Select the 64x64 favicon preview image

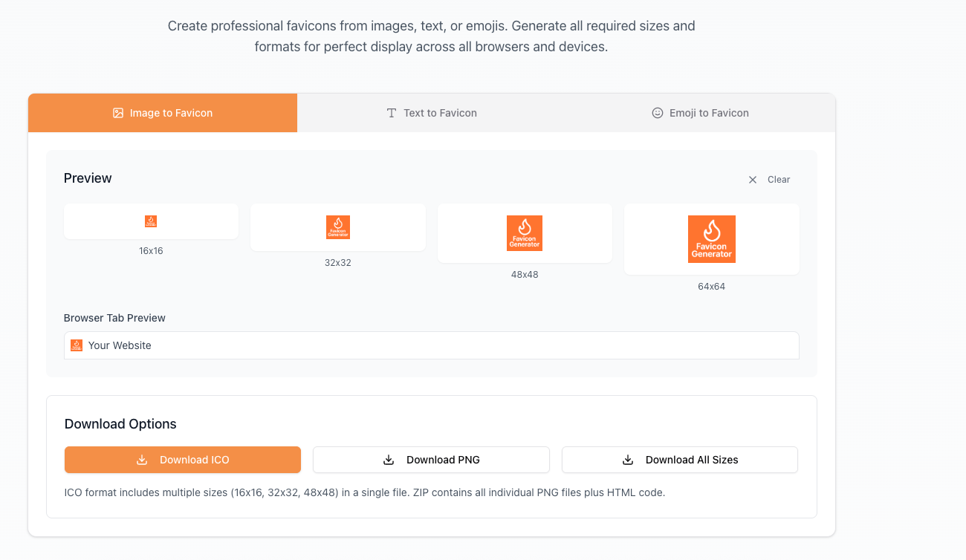[712, 239]
